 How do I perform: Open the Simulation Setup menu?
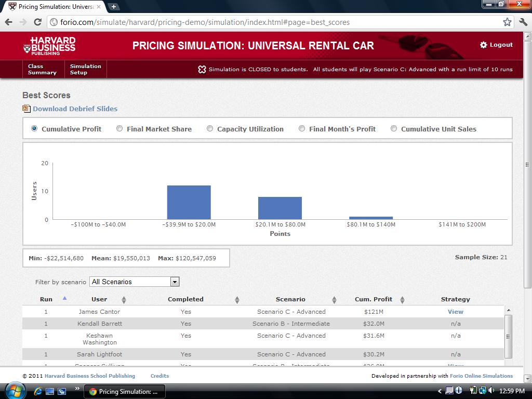(86, 69)
